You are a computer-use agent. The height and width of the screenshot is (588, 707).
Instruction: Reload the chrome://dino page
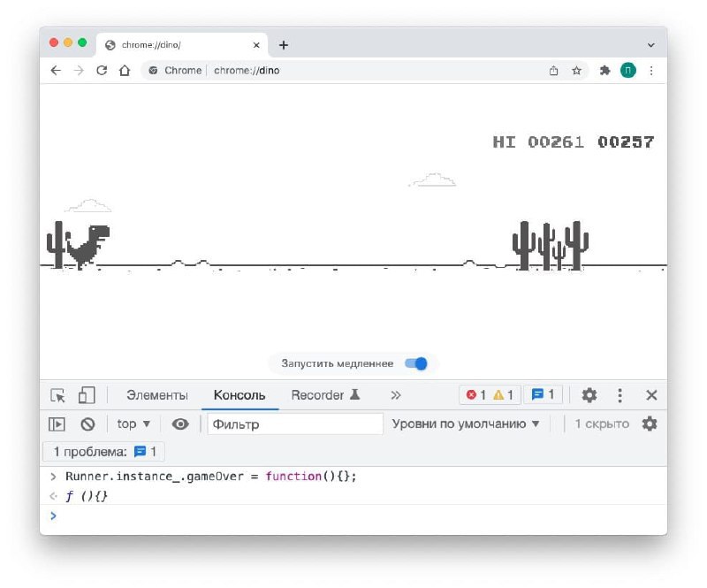tap(102, 71)
